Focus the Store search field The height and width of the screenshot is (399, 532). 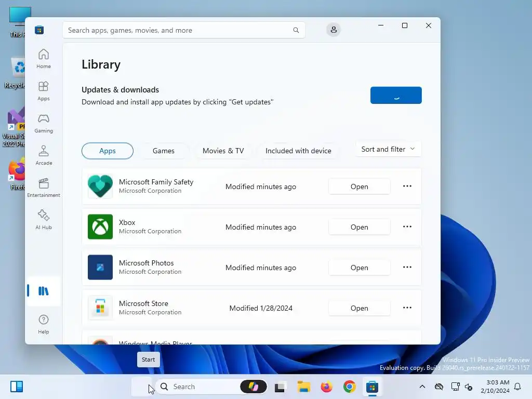pyautogui.click(x=183, y=30)
